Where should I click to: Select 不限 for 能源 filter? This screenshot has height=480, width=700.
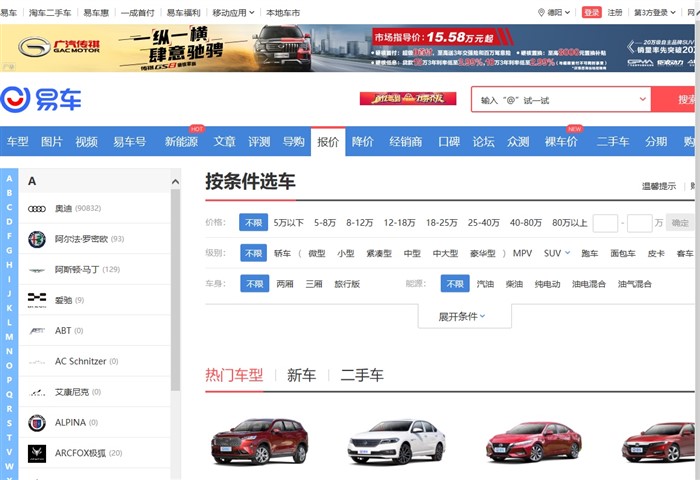455,284
